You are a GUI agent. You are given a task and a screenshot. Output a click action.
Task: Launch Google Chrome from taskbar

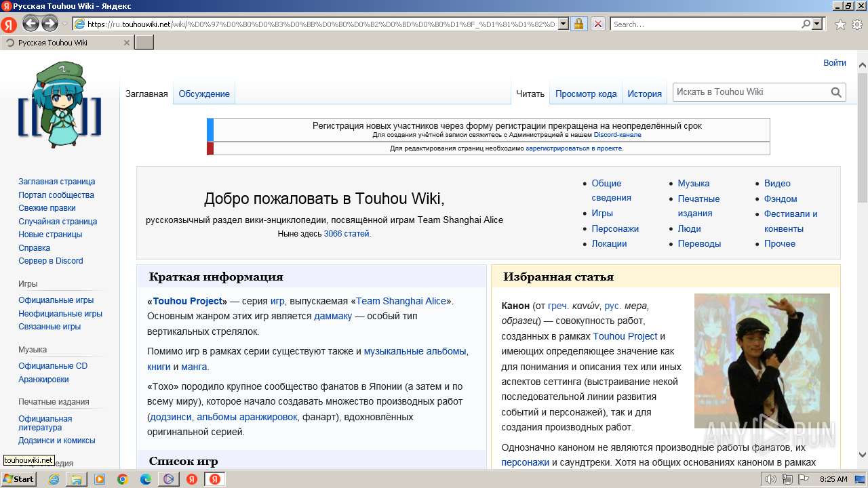pyautogui.click(x=123, y=479)
